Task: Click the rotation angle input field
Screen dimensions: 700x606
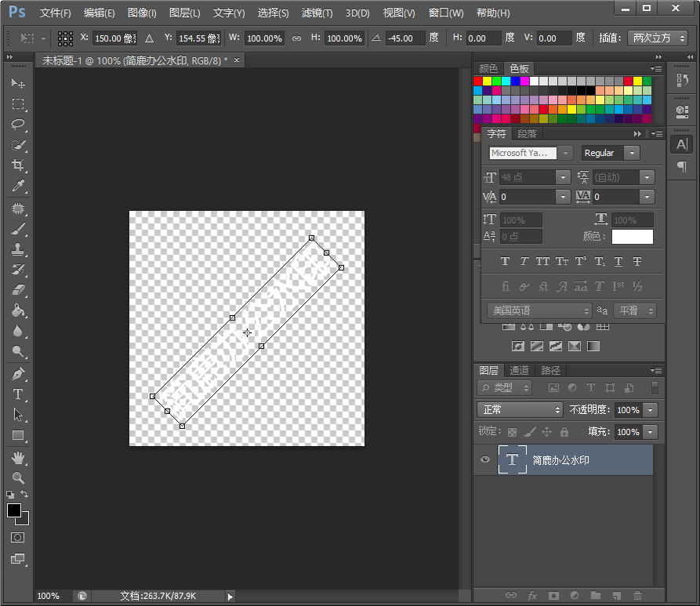Action: (404, 38)
